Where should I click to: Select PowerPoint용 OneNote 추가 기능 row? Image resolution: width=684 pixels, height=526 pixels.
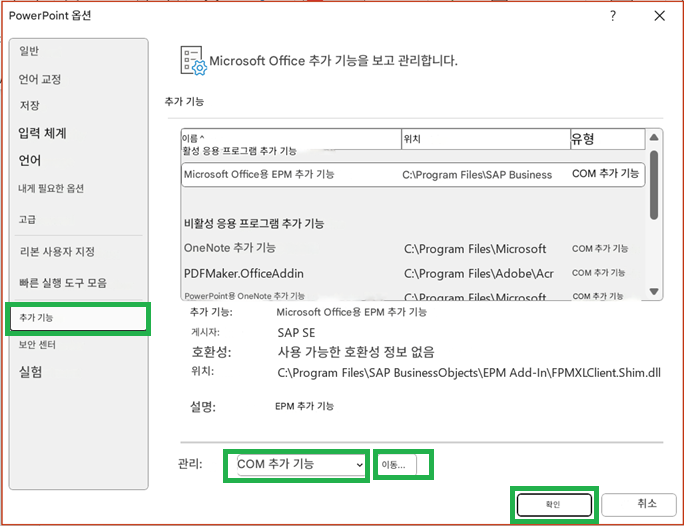(x=413, y=295)
